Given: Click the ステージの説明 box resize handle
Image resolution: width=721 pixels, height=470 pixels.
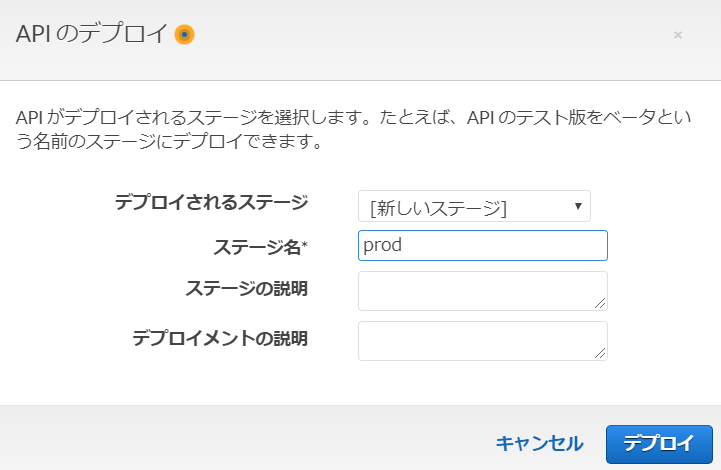Looking at the screenshot, I should tap(601, 304).
